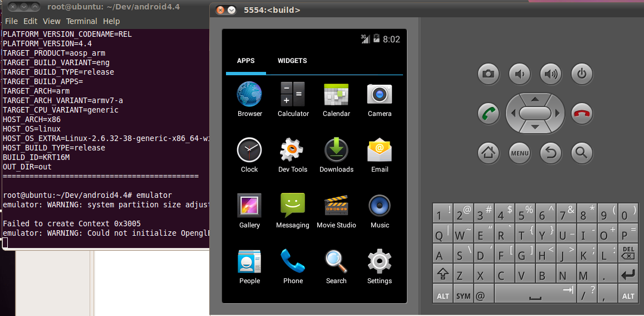Click the left ALT key
The height and width of the screenshot is (316, 644).
(x=443, y=294)
